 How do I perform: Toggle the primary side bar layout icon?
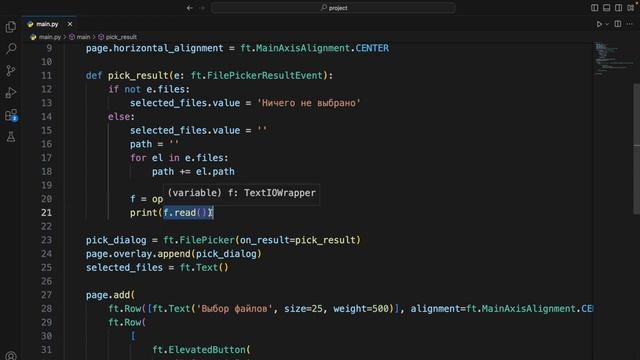tap(595, 8)
